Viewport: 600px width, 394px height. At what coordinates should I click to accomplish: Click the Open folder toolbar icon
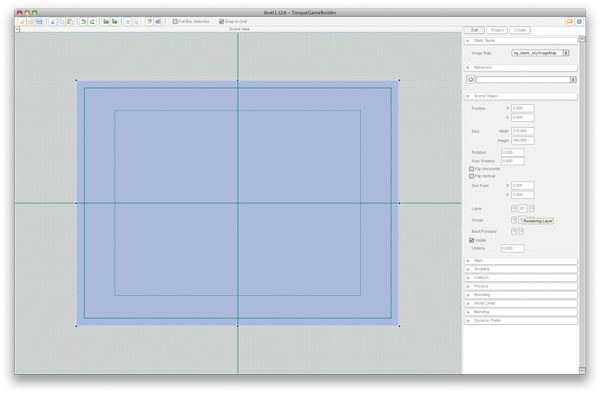(31, 22)
